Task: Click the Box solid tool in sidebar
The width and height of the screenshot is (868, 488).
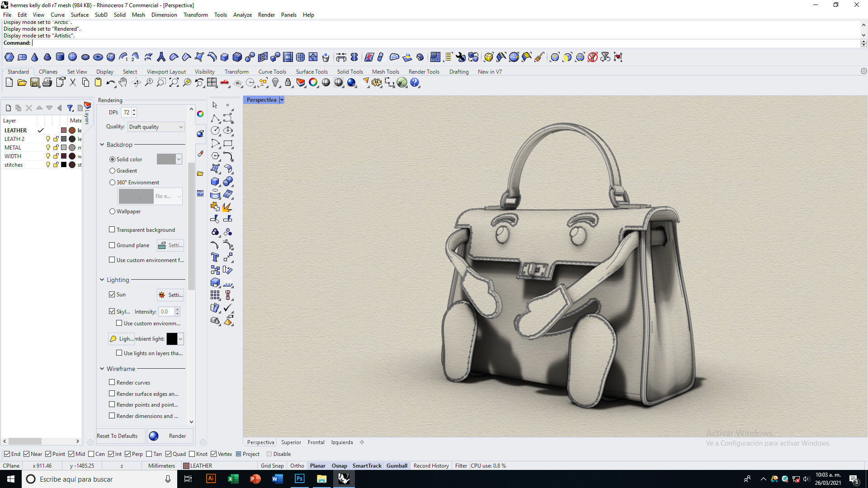Action: point(215,182)
